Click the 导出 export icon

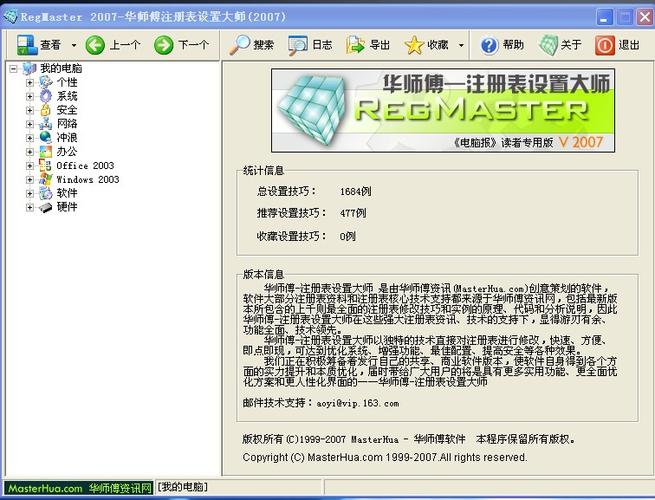point(355,45)
